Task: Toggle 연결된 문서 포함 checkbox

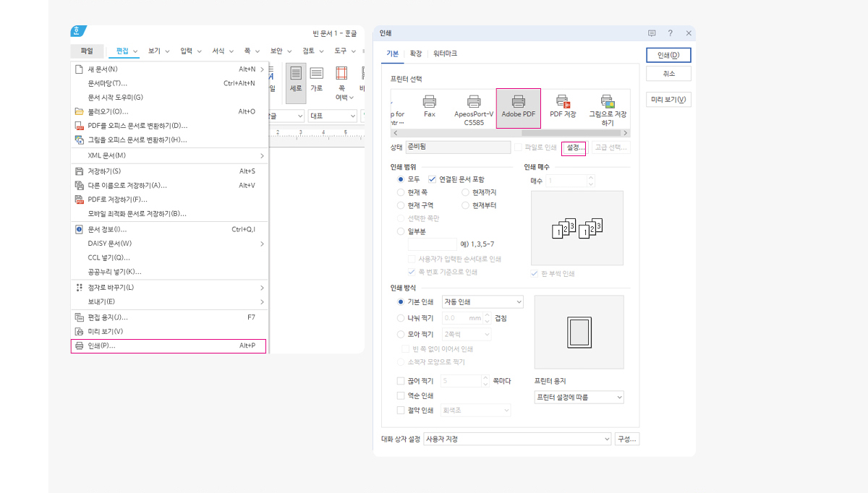Action: coord(433,179)
